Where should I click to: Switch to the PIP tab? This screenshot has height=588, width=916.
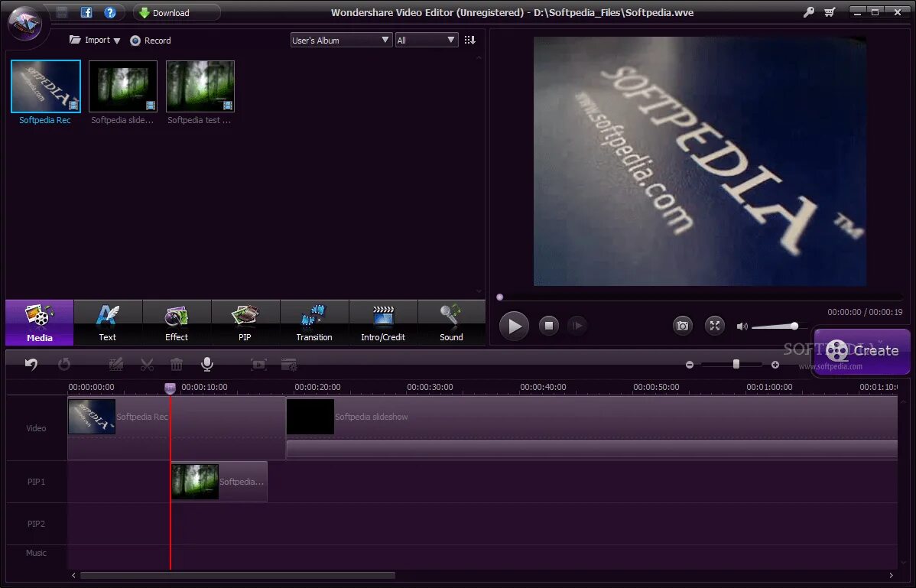coord(245,323)
